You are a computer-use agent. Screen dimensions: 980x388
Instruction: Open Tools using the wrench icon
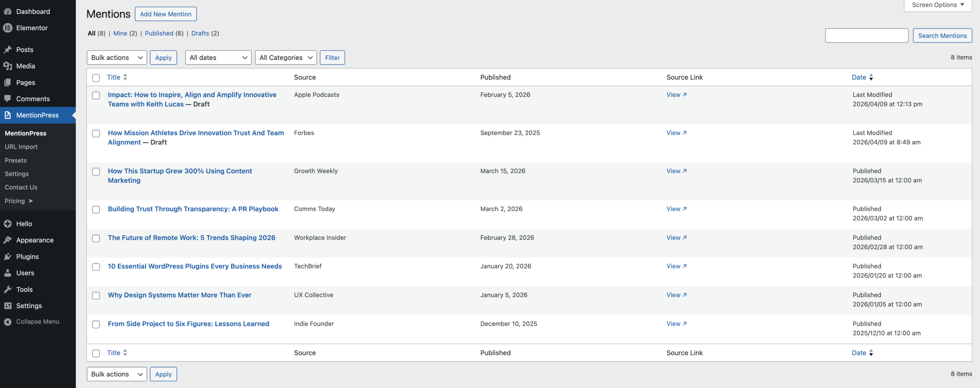pyautogui.click(x=8, y=289)
